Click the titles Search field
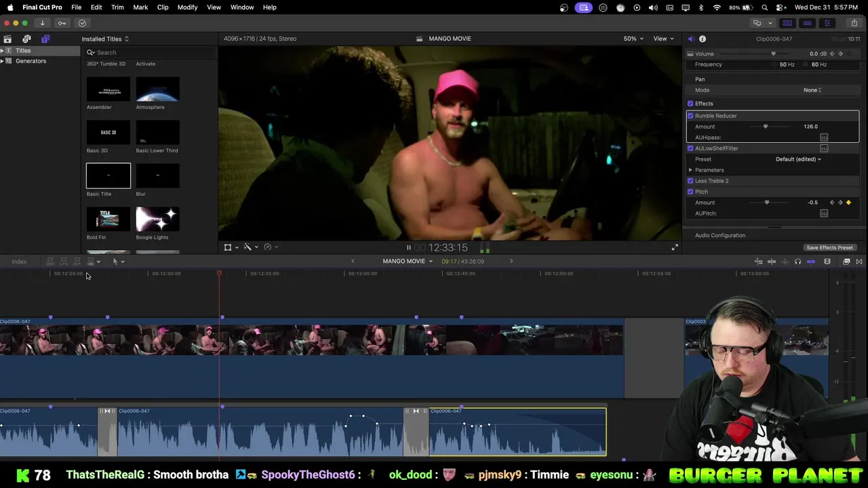This screenshot has width=868, height=488. (149, 53)
